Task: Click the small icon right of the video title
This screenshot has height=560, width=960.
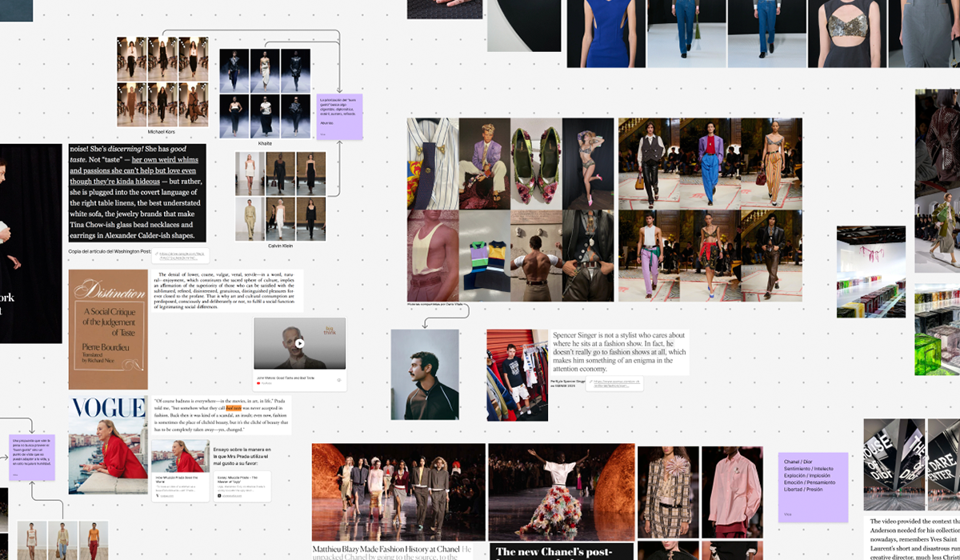Action: tap(338, 380)
